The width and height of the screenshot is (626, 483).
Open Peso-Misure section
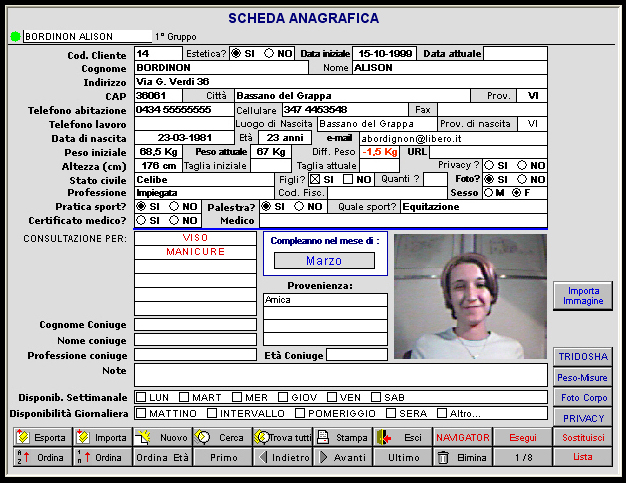point(583,377)
